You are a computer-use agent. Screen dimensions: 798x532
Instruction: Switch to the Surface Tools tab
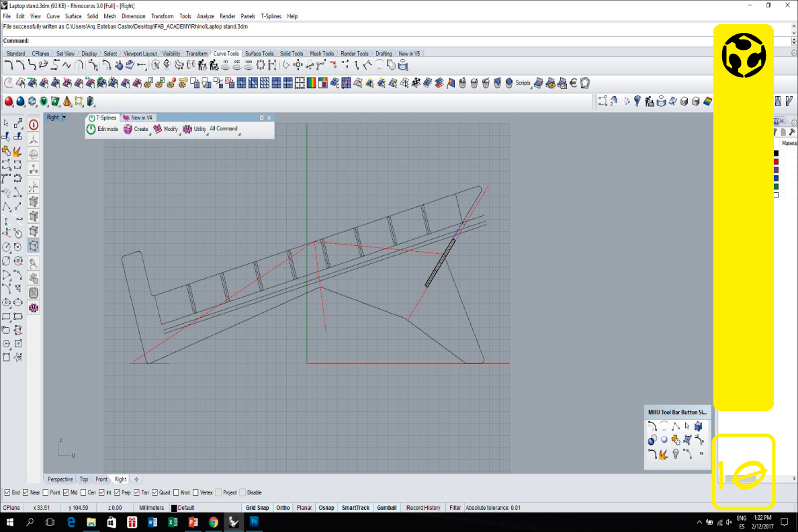pos(259,54)
